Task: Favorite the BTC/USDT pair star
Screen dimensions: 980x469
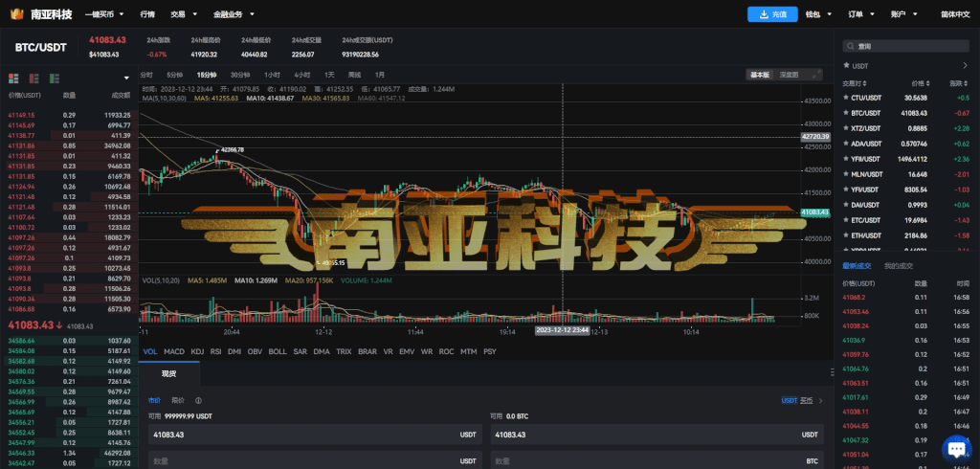Action: (x=846, y=113)
